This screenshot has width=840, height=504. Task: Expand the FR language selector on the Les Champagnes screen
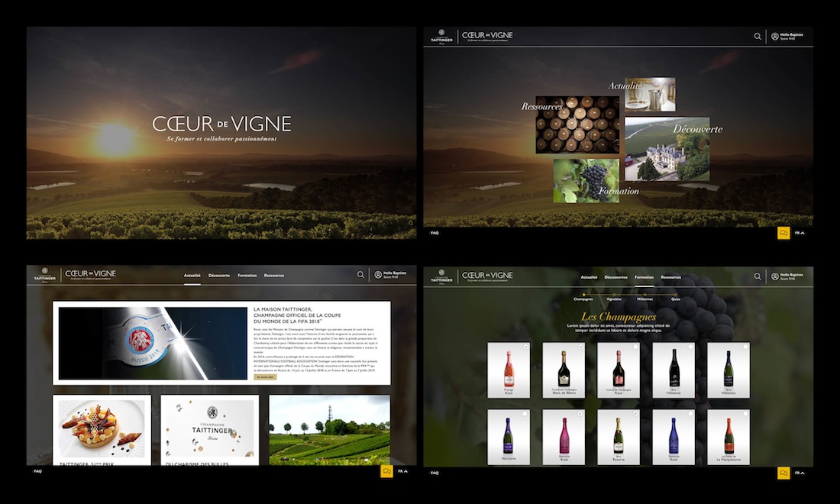pyautogui.click(x=800, y=473)
